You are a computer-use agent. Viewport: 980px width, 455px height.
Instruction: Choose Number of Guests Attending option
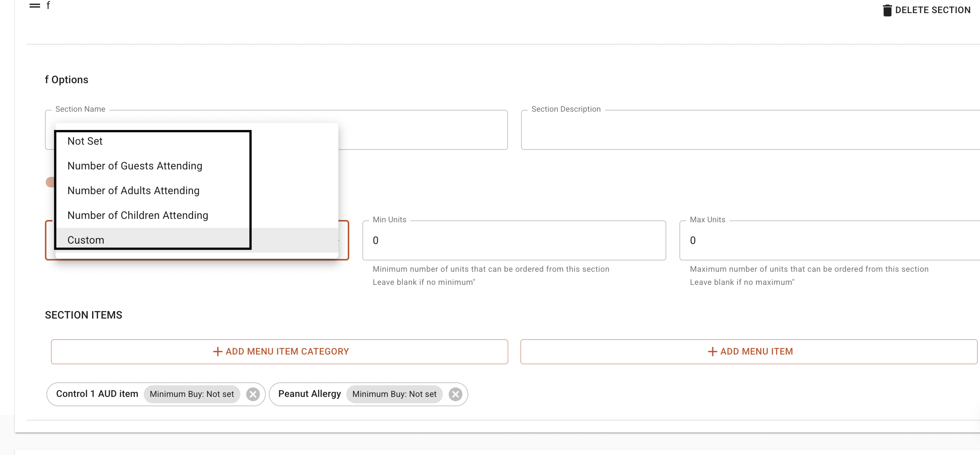tap(135, 166)
